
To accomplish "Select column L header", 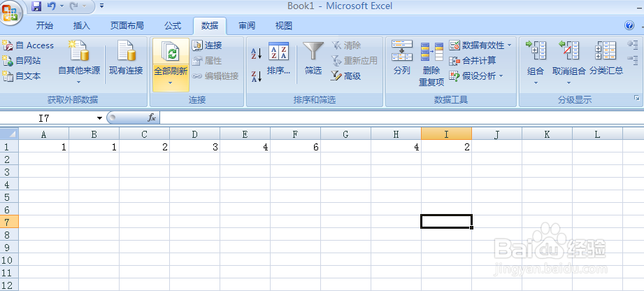I will [x=597, y=134].
